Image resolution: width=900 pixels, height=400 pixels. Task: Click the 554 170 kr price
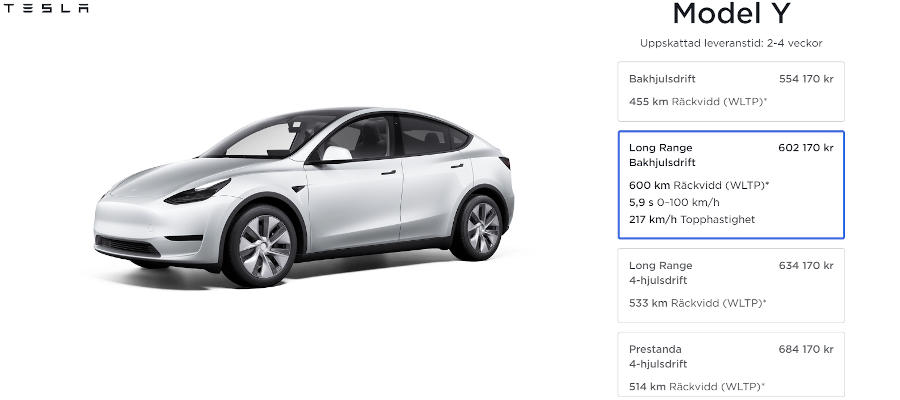click(x=806, y=79)
